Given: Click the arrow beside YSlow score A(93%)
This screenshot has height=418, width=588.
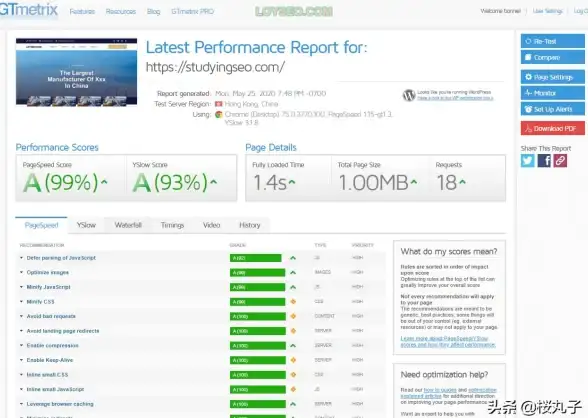Looking at the screenshot, I should click(x=213, y=182).
